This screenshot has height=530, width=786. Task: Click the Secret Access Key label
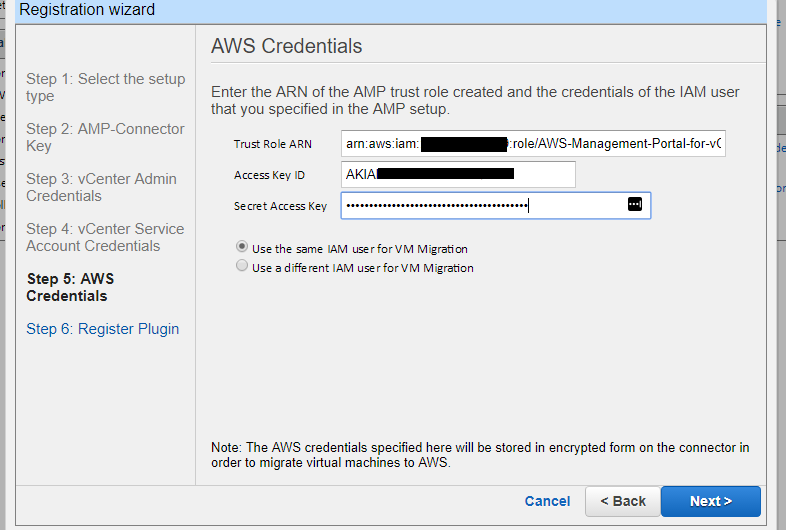pyautogui.click(x=280, y=206)
